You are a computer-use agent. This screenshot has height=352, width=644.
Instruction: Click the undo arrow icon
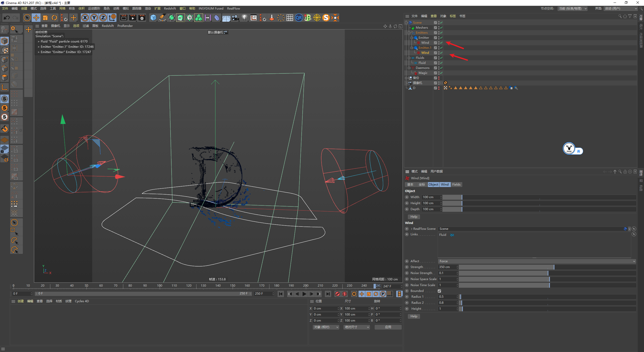tap(7, 18)
